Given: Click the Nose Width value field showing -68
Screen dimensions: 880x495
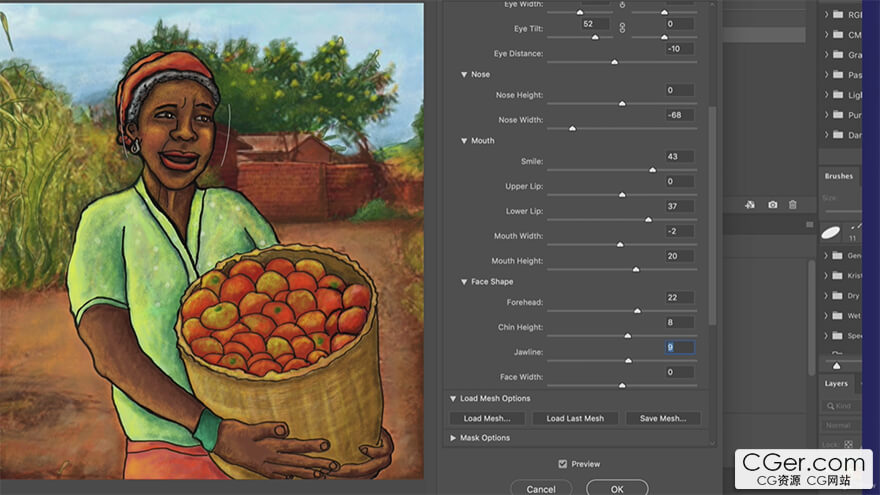Looking at the screenshot, I should [x=680, y=115].
